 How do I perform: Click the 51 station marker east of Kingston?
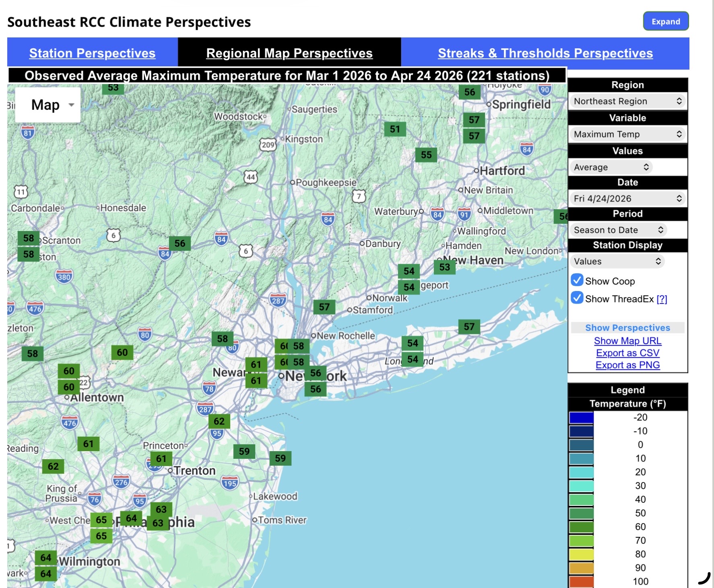395,129
